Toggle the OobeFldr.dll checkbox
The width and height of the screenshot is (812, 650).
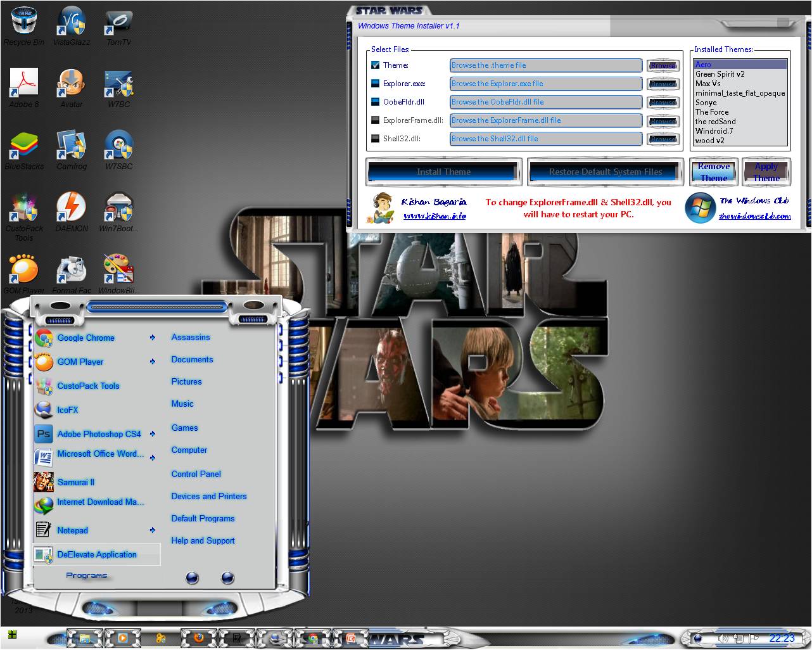(375, 101)
